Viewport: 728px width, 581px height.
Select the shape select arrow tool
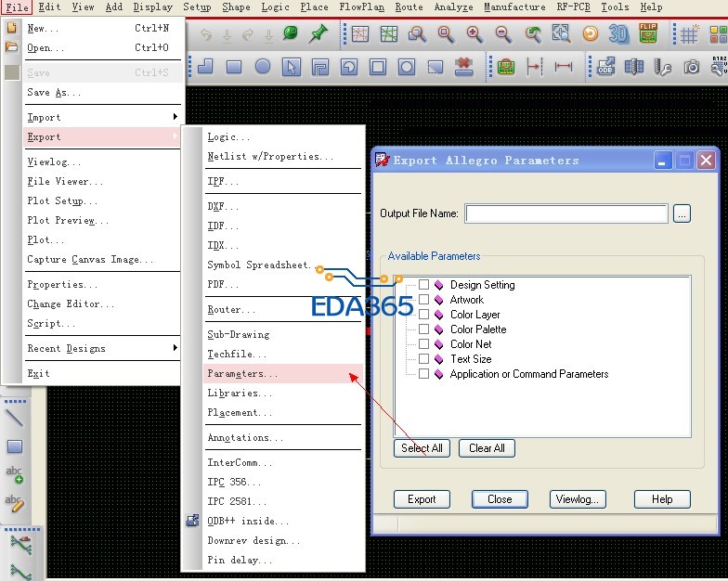click(x=292, y=67)
